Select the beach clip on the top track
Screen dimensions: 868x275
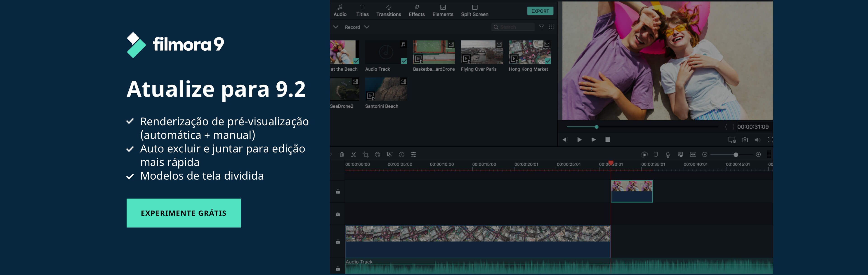pyautogui.click(x=632, y=191)
